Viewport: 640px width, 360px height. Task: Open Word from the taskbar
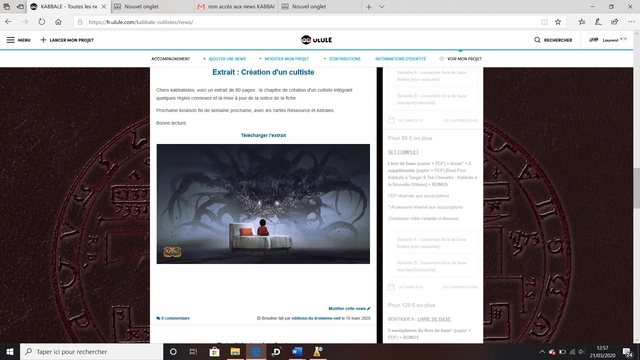pos(297,351)
